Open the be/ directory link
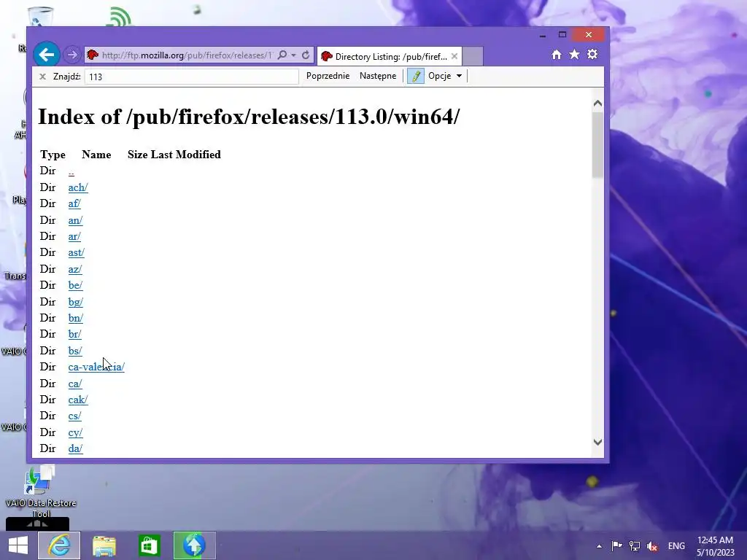Image resolution: width=747 pixels, height=560 pixels. (x=75, y=285)
